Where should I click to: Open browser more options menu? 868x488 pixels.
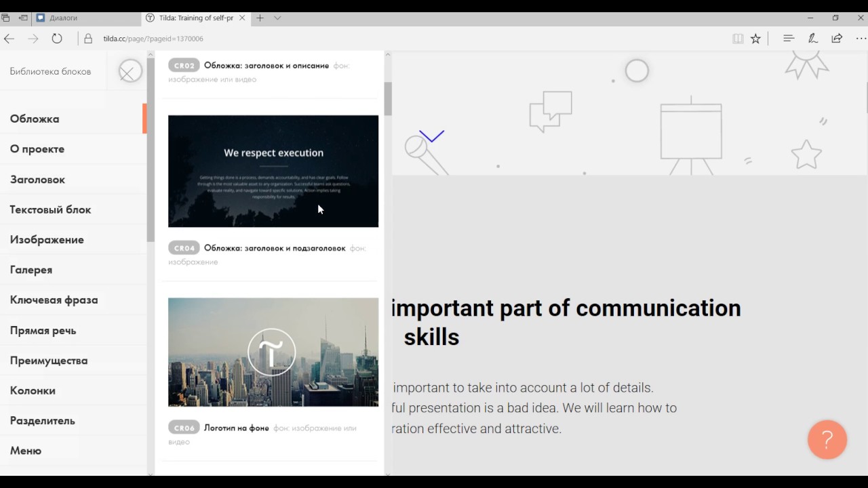coord(861,39)
